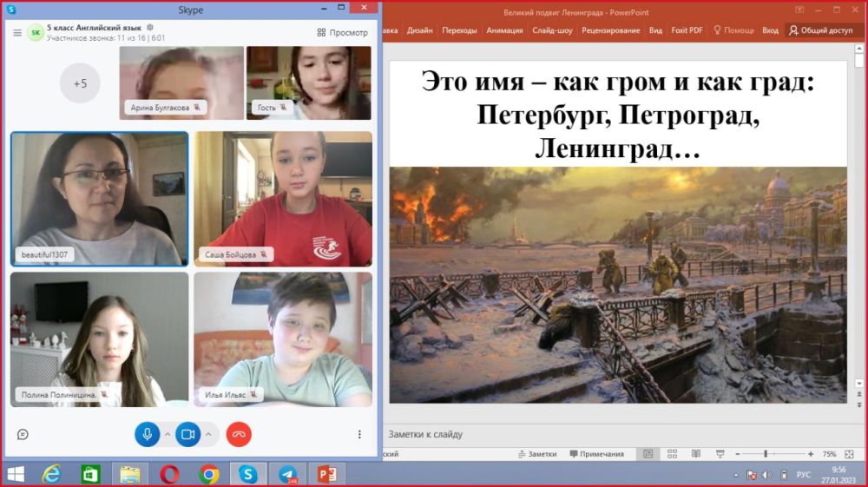This screenshot has width=868, height=487.
Task: Open Рецензирование ribbon tab
Action: [x=610, y=30]
